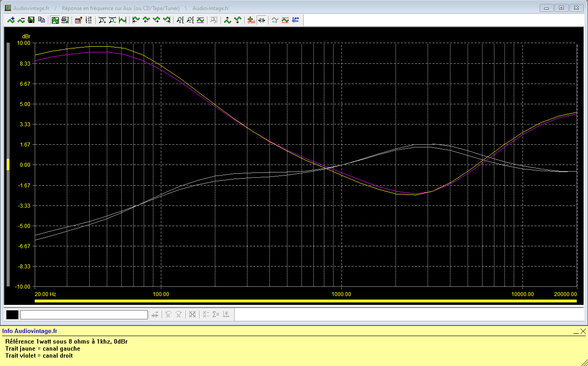
Task: Click the yellow marker on left vertical bar
Action: [8, 164]
